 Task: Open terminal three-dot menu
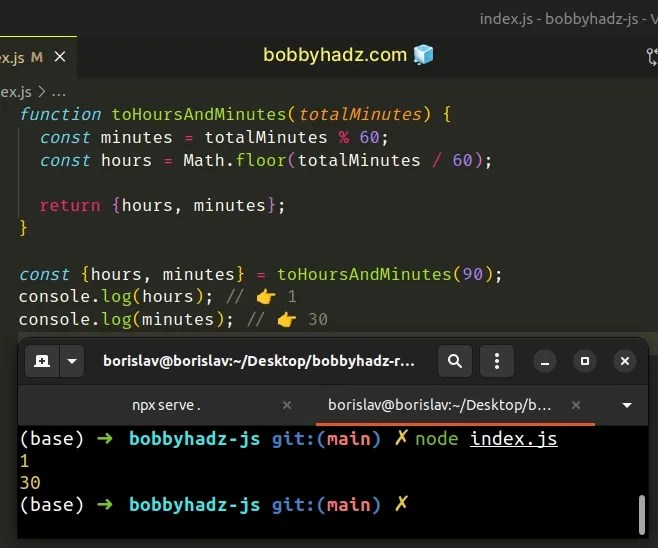(497, 361)
